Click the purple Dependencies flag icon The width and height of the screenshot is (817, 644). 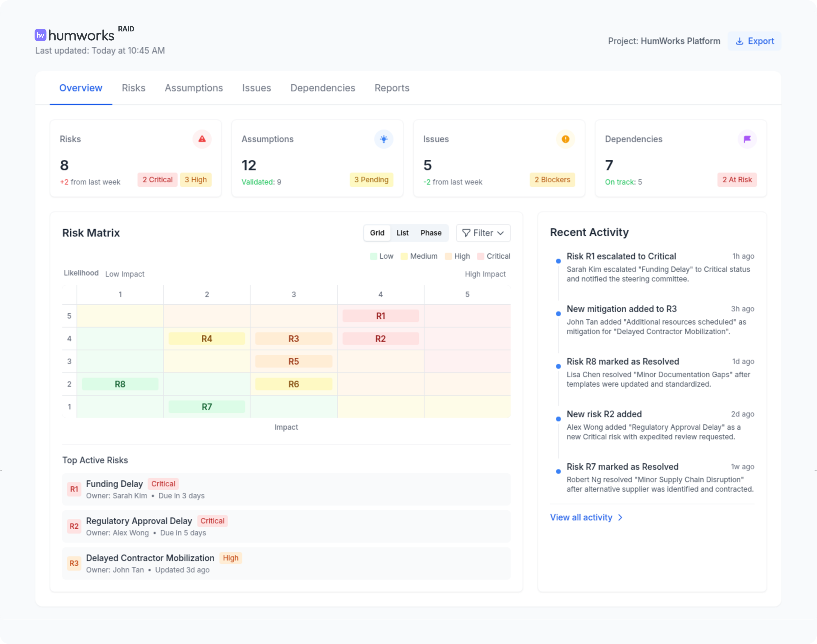(x=747, y=139)
